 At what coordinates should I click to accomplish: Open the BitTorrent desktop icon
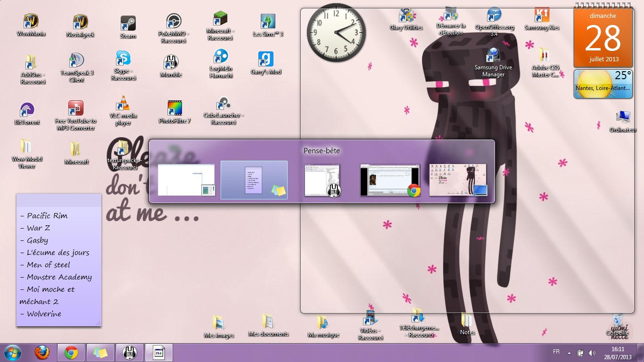pos(27,110)
